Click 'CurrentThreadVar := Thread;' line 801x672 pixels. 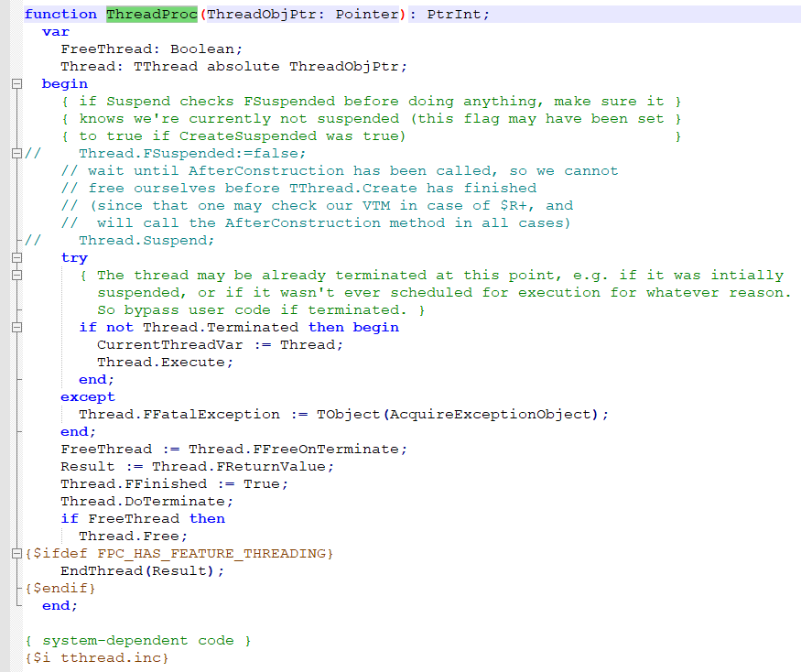[221, 344]
